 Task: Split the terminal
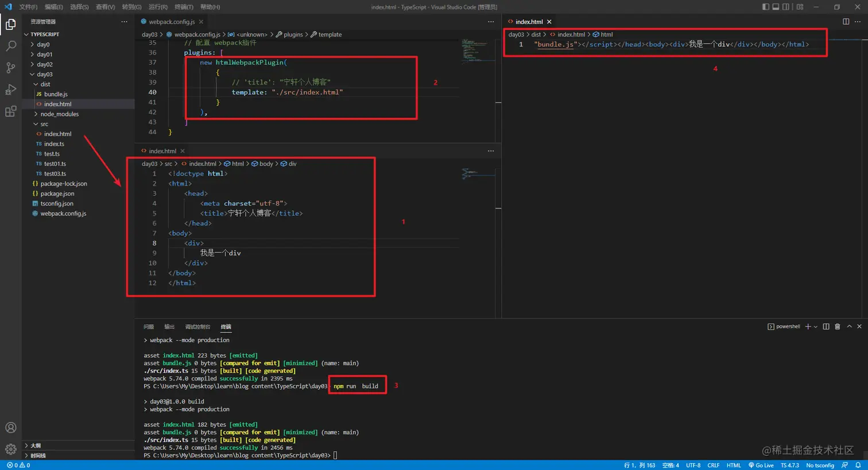tap(826, 327)
